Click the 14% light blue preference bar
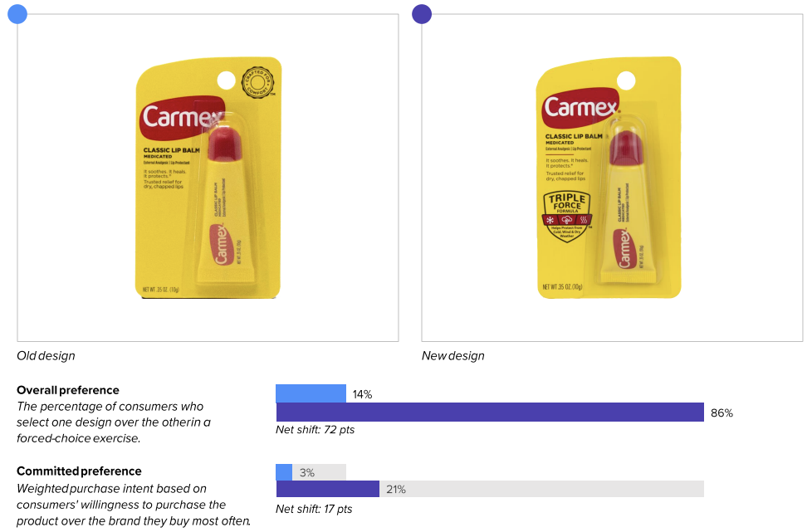This screenshot has height=532, width=812. 311,393
